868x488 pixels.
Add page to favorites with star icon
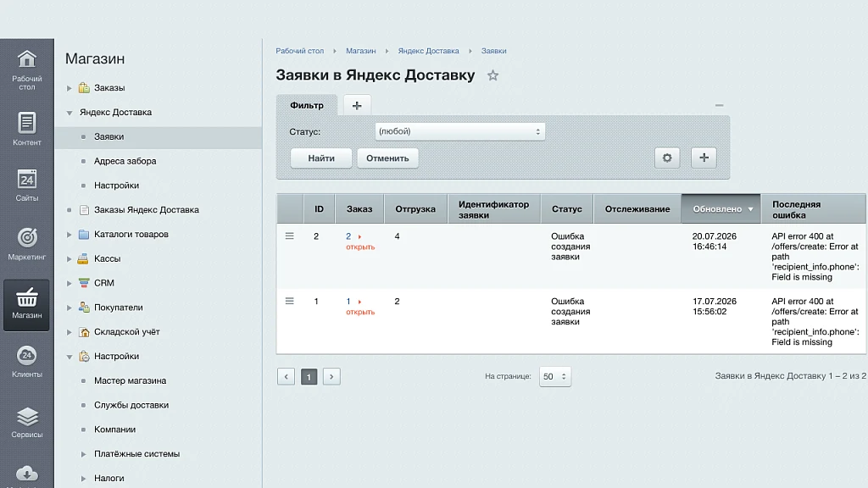point(492,75)
